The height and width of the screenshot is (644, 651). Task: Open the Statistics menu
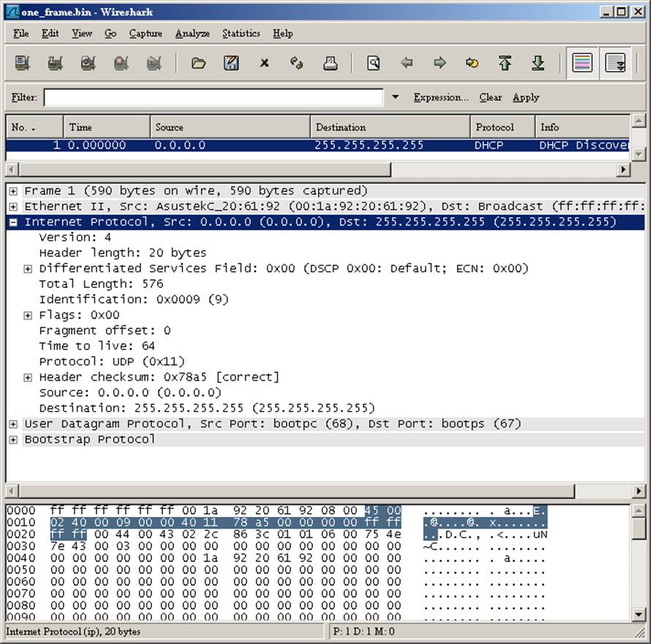pos(241,33)
